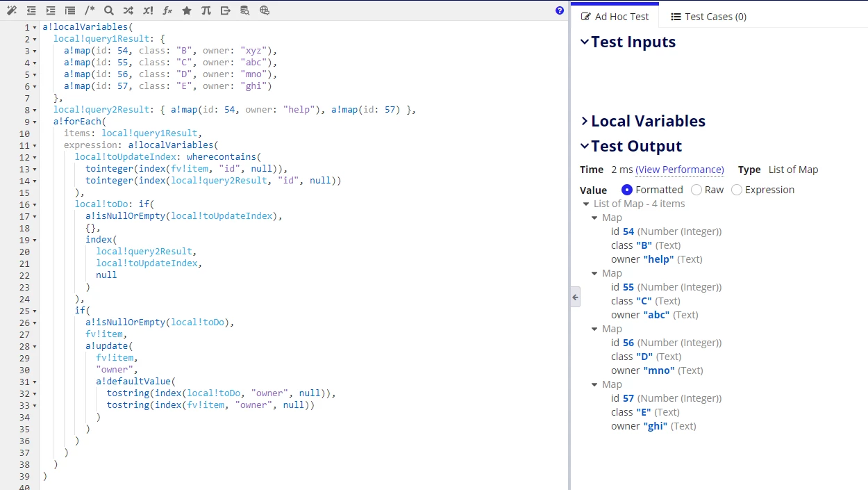
Task: Click the id 57 value in output
Action: (628, 398)
